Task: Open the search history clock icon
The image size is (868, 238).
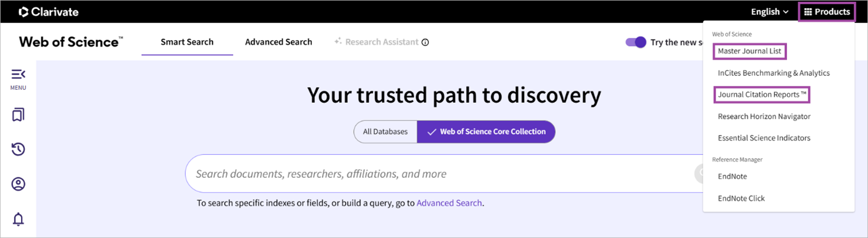Action: pyautogui.click(x=18, y=149)
